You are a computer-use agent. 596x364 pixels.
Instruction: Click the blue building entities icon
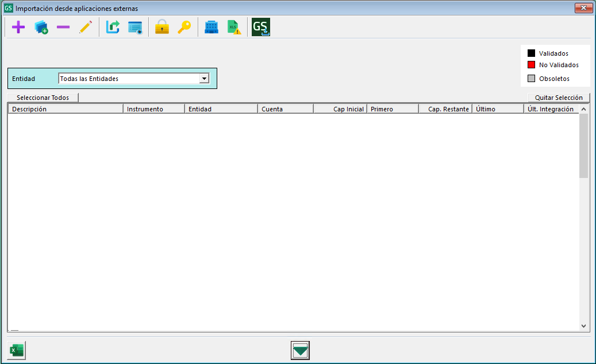click(212, 28)
